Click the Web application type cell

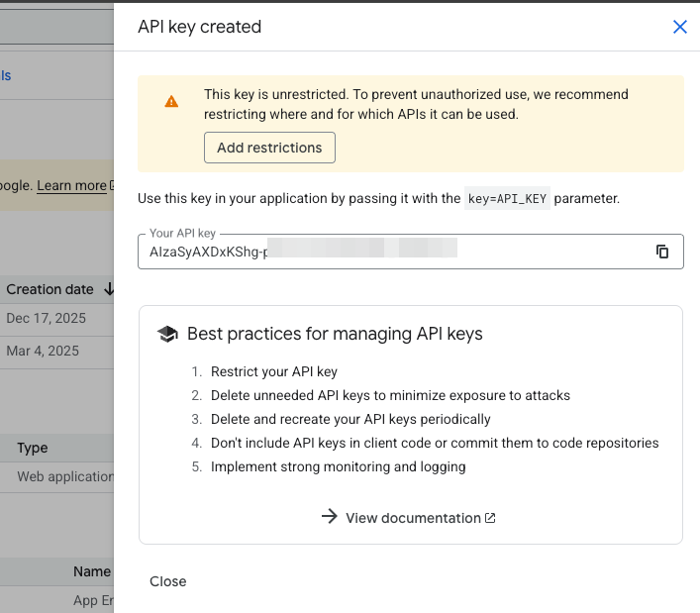(65, 476)
